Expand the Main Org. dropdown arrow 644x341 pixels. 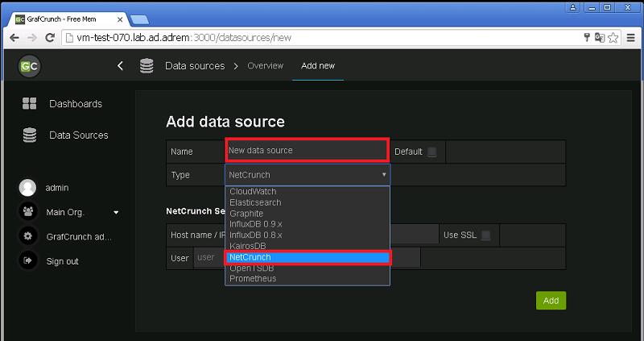pos(116,212)
